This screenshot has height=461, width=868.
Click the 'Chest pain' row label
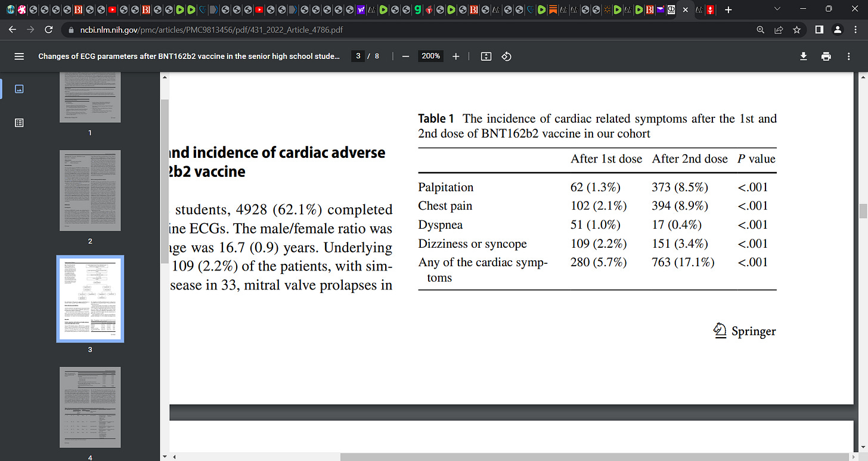pyautogui.click(x=445, y=206)
